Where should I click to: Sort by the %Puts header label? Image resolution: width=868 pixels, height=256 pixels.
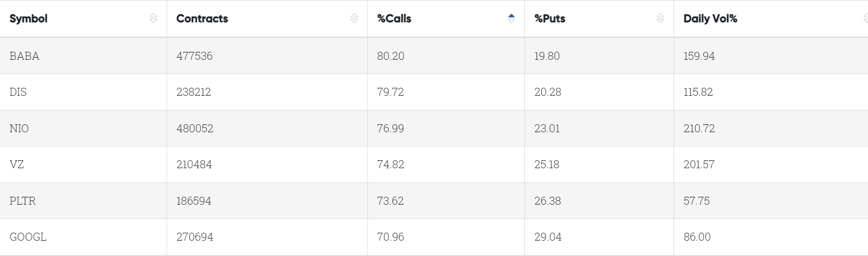coord(550,19)
